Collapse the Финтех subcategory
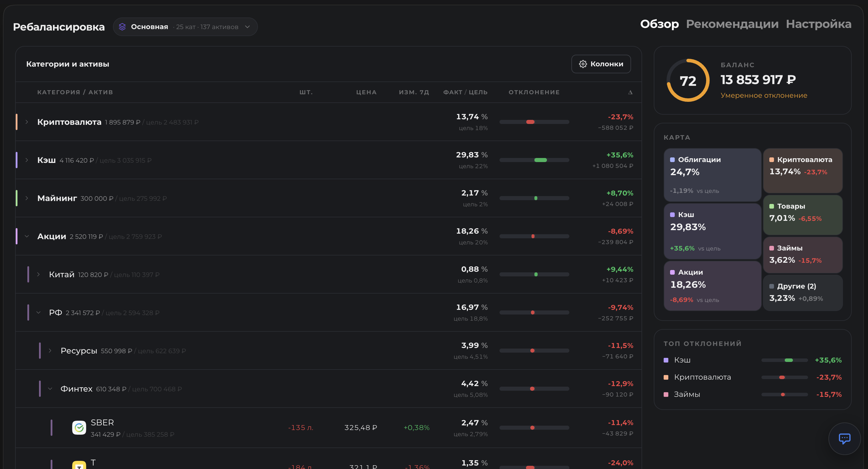 pos(50,388)
